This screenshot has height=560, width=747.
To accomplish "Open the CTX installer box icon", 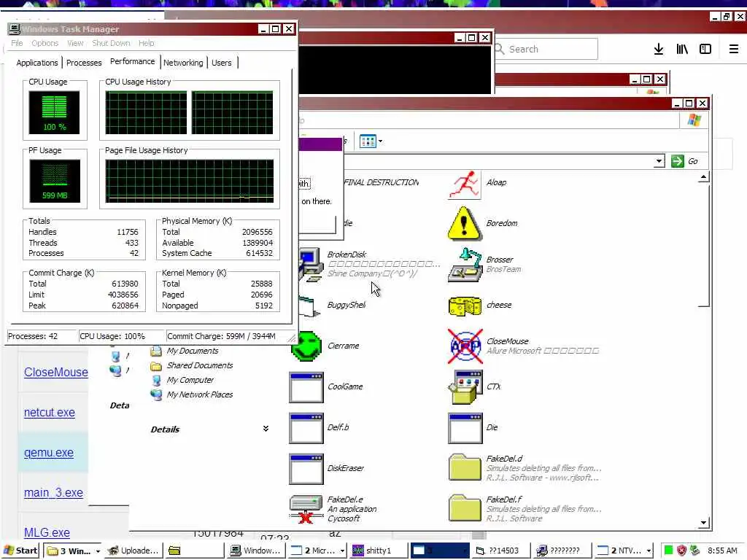I will (x=465, y=387).
